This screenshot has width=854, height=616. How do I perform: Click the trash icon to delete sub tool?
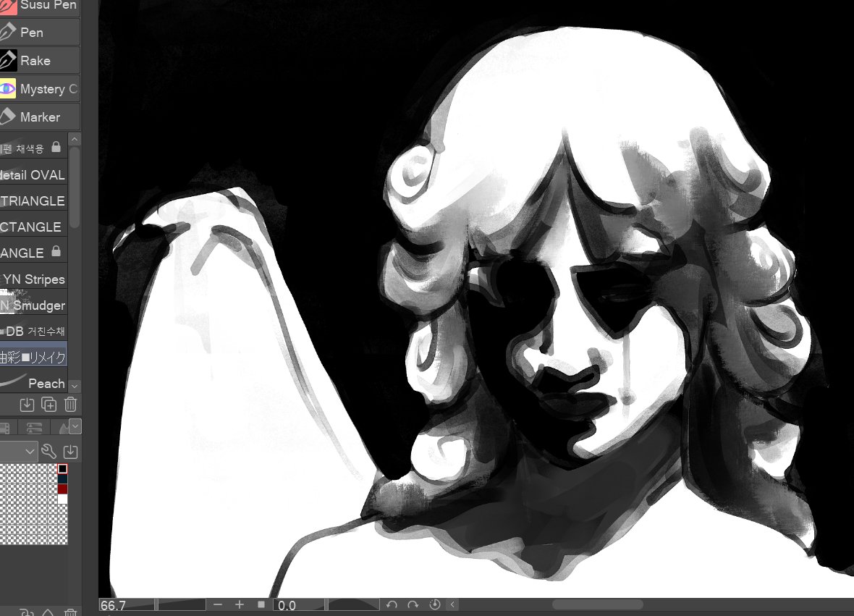tap(70, 405)
